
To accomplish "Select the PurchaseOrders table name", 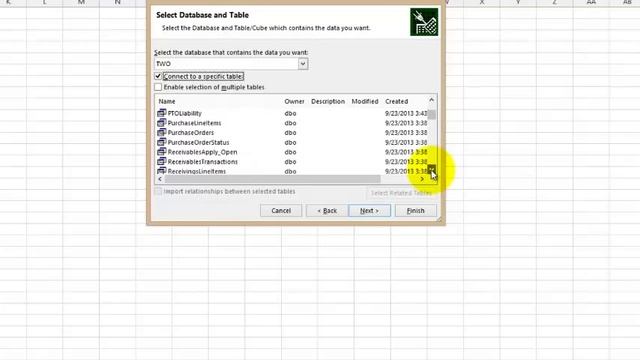I will coord(191,133).
